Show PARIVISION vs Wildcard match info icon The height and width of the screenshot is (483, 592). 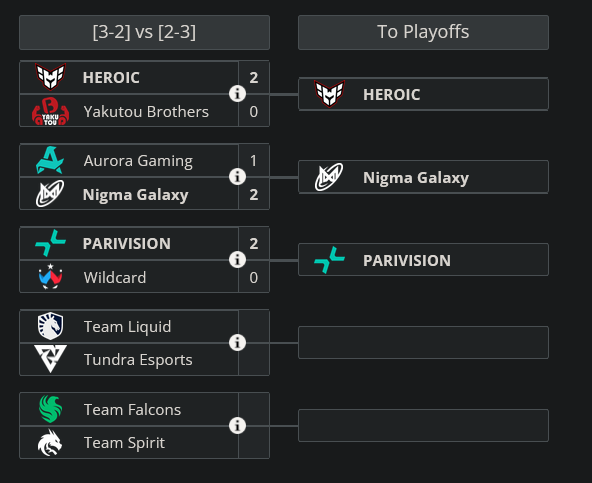pyautogui.click(x=237, y=259)
